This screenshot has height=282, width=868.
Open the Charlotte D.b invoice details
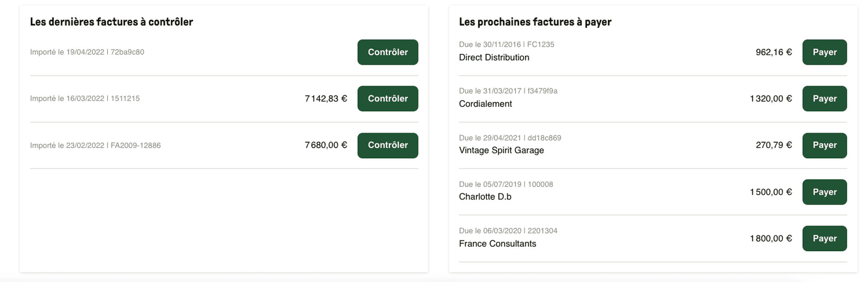[485, 196]
